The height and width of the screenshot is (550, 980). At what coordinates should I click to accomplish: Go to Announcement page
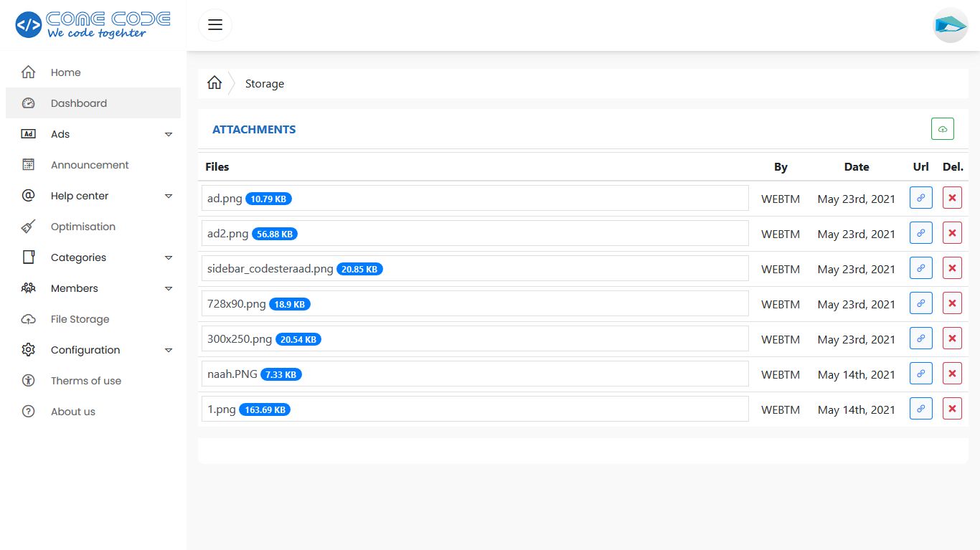[90, 165]
